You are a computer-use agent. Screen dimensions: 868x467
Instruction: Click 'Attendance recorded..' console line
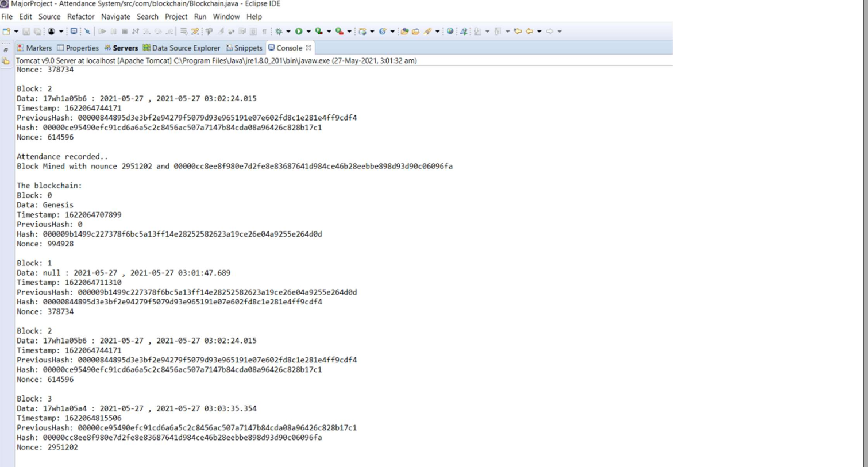[x=62, y=156]
